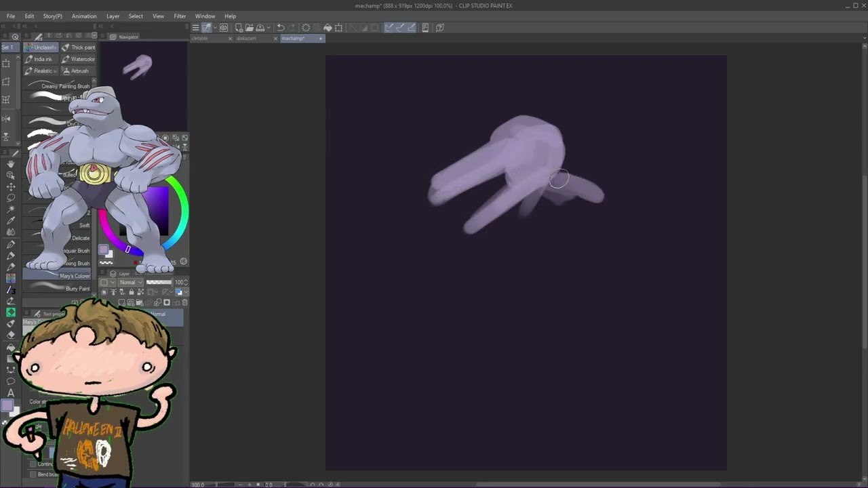This screenshot has height=488, width=868.
Task: Select the Text tool
Action: pyautogui.click(x=11, y=393)
